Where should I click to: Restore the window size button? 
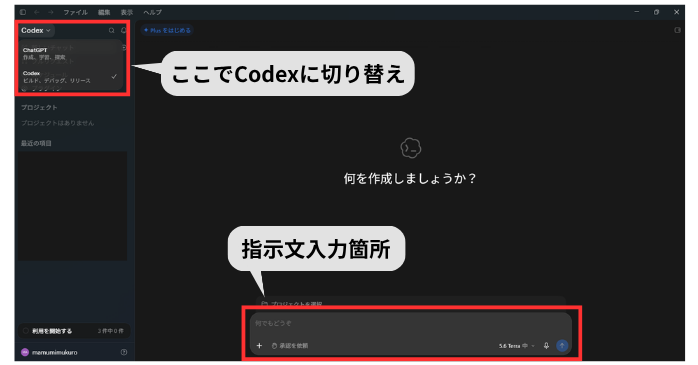(x=656, y=12)
